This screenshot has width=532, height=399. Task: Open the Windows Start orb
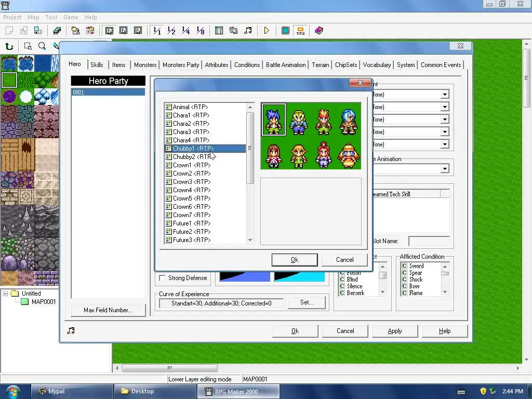[12, 392]
